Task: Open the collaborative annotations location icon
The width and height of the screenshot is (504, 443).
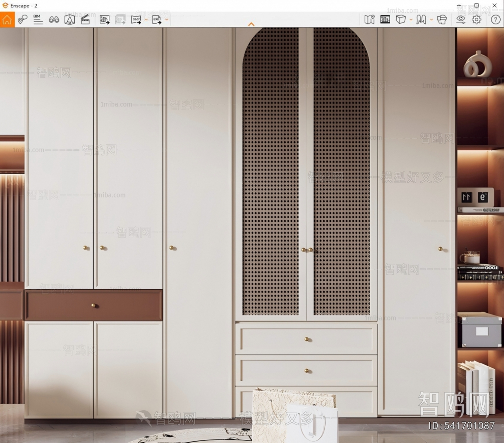Action: [22, 19]
